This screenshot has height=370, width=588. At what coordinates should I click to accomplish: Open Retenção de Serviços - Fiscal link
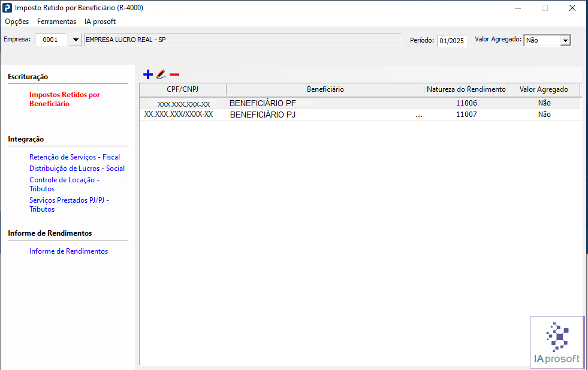(75, 157)
